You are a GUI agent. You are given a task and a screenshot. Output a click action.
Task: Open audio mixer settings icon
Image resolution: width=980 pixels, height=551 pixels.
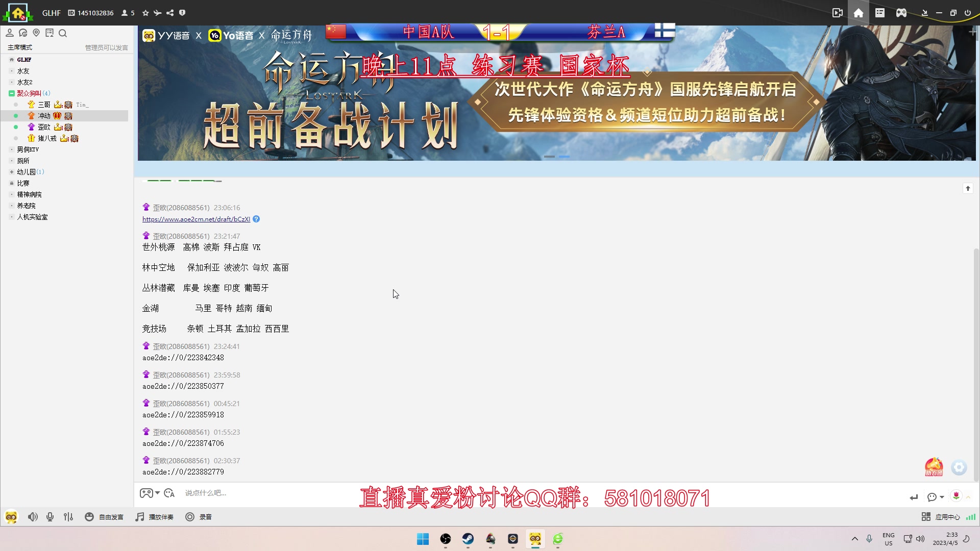68,517
